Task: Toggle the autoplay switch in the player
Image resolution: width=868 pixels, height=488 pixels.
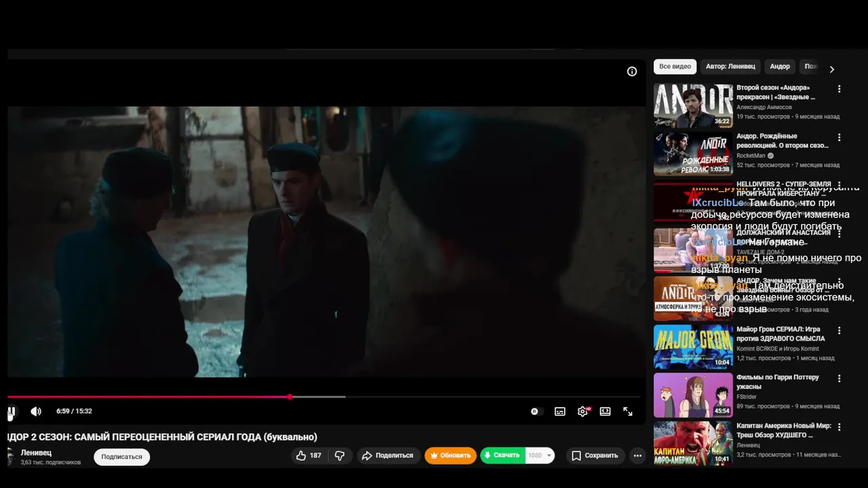Action: pyautogui.click(x=536, y=411)
